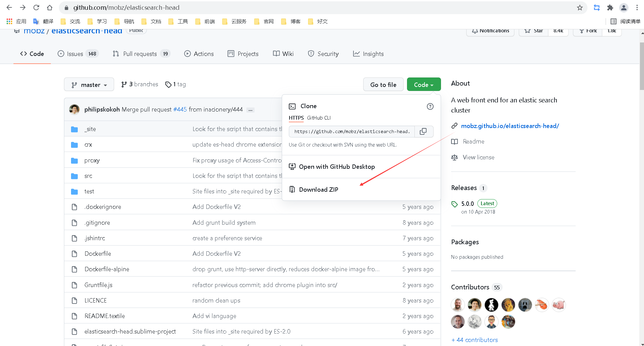Image resolution: width=644 pixels, height=346 pixels.
Task: Open the 交流 bookmarks folder
Action: click(x=70, y=21)
